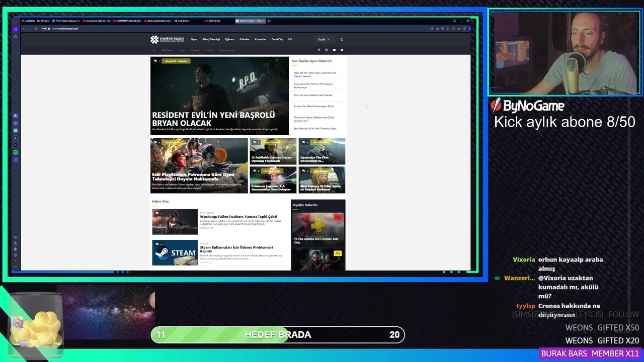
Task: Click the Xbox sub-category link
Action: click(182, 50)
